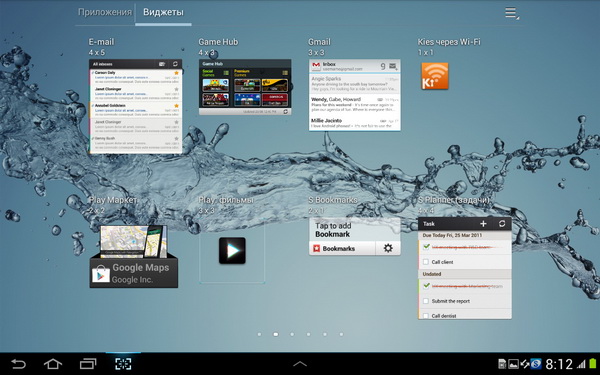The image size is (600, 375).
Task: Go to Home via navigation bar
Action: click(x=53, y=364)
